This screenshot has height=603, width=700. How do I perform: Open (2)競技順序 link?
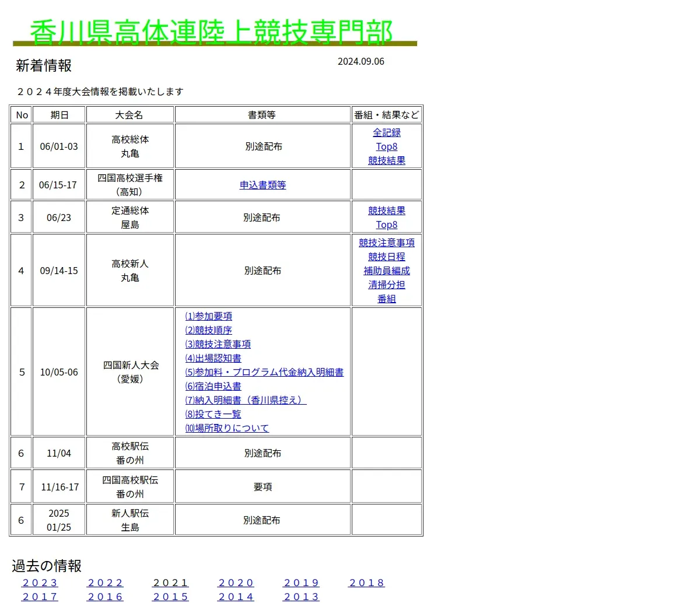click(x=209, y=330)
